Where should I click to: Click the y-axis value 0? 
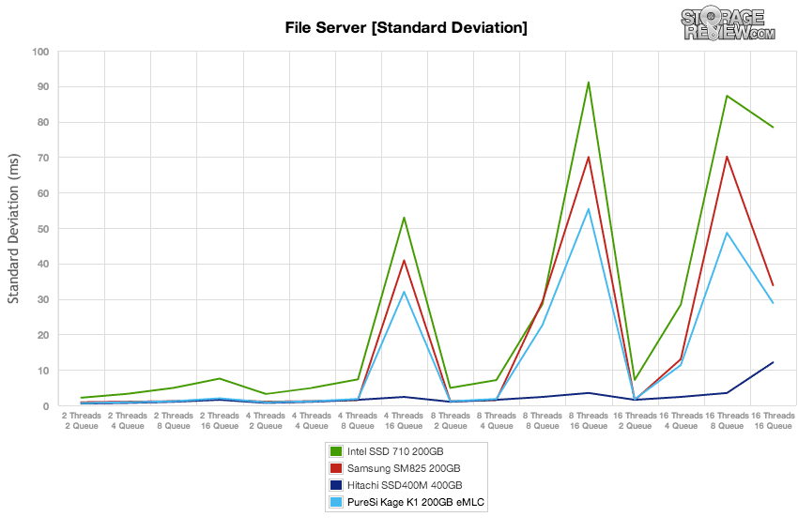pos(46,406)
